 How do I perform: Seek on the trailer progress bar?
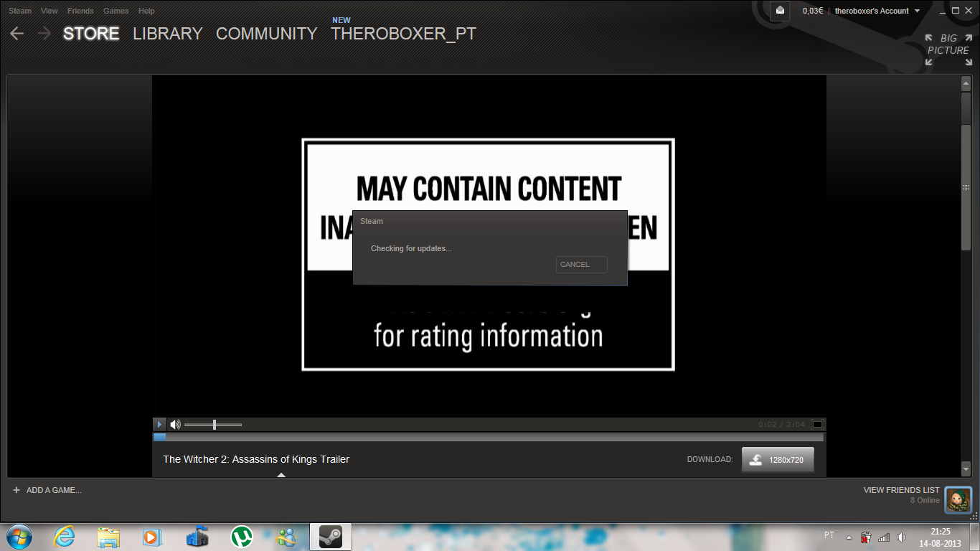click(x=488, y=437)
